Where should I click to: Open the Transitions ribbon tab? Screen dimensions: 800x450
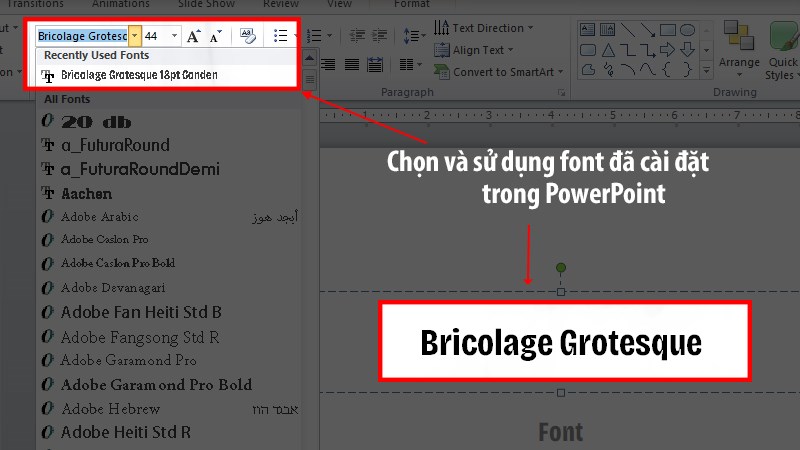(x=35, y=4)
